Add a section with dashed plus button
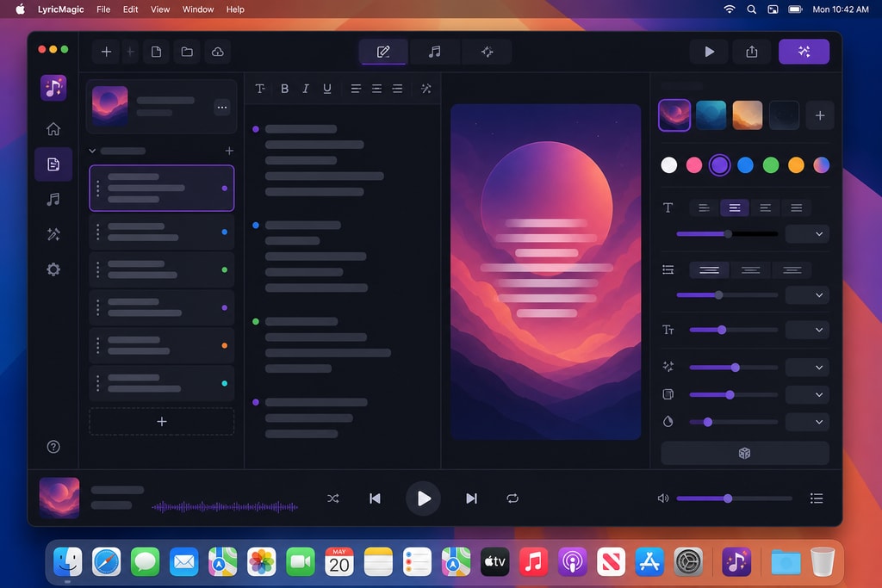This screenshot has width=882, height=588. click(161, 422)
